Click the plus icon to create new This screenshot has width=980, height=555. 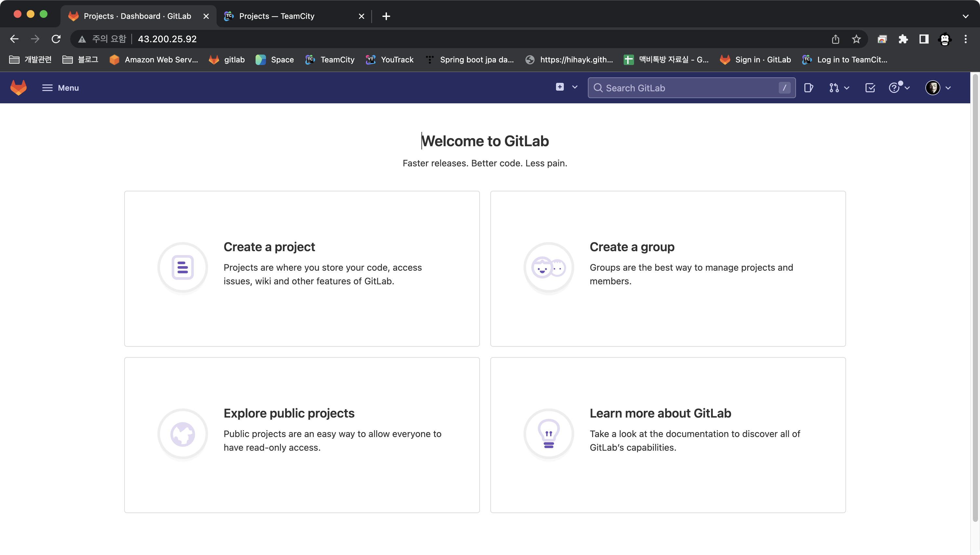(559, 87)
